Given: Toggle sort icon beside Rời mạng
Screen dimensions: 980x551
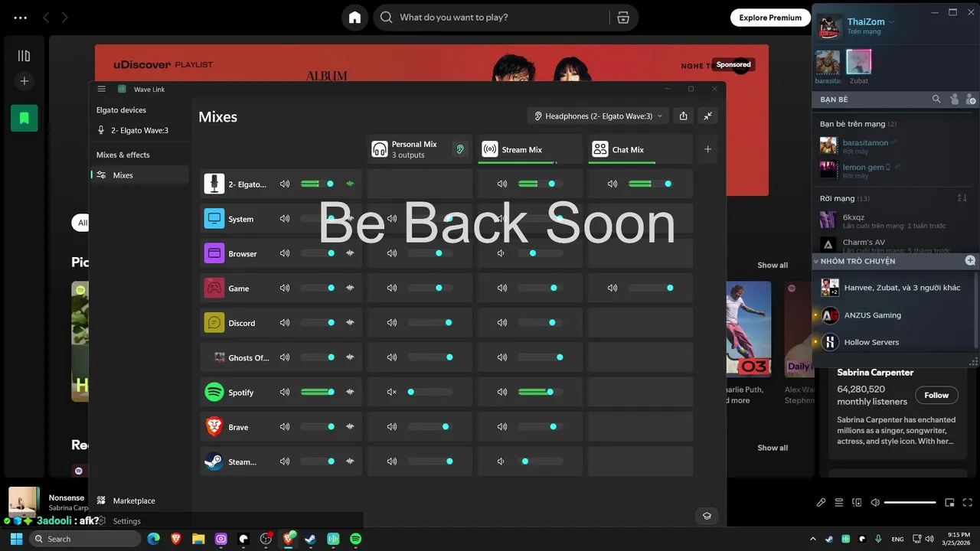Looking at the screenshot, I should coord(962,198).
